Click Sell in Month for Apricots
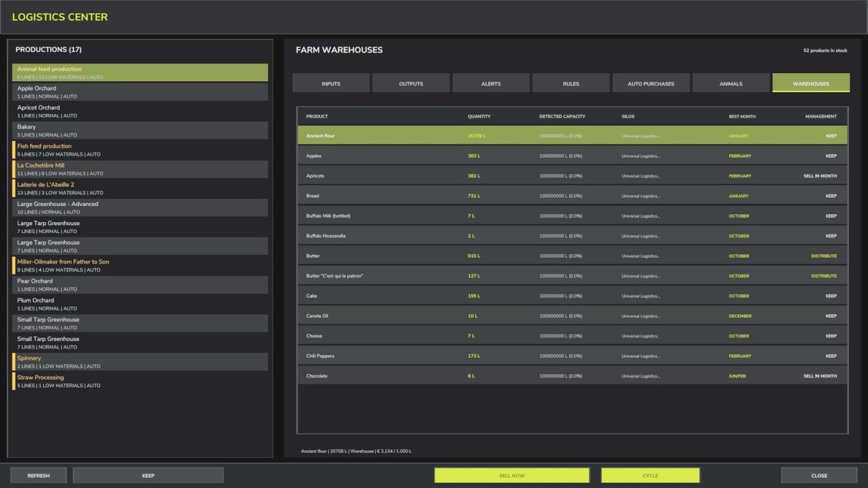 pyautogui.click(x=820, y=176)
